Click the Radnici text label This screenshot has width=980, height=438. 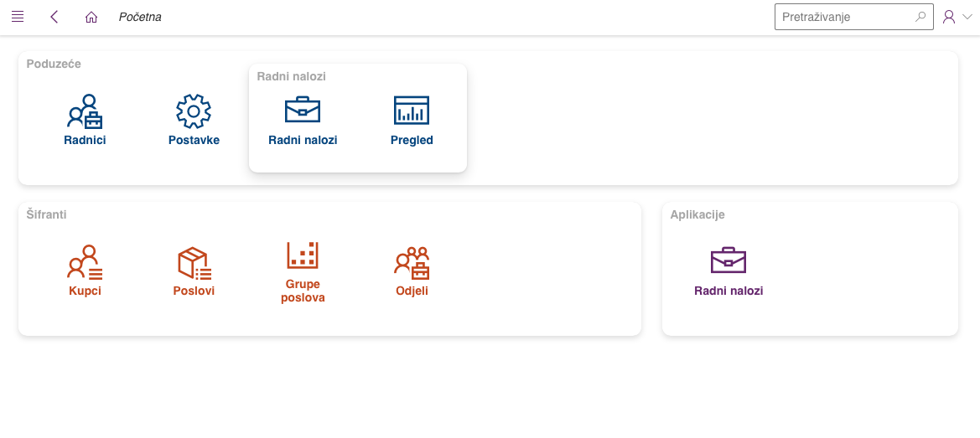pos(85,140)
